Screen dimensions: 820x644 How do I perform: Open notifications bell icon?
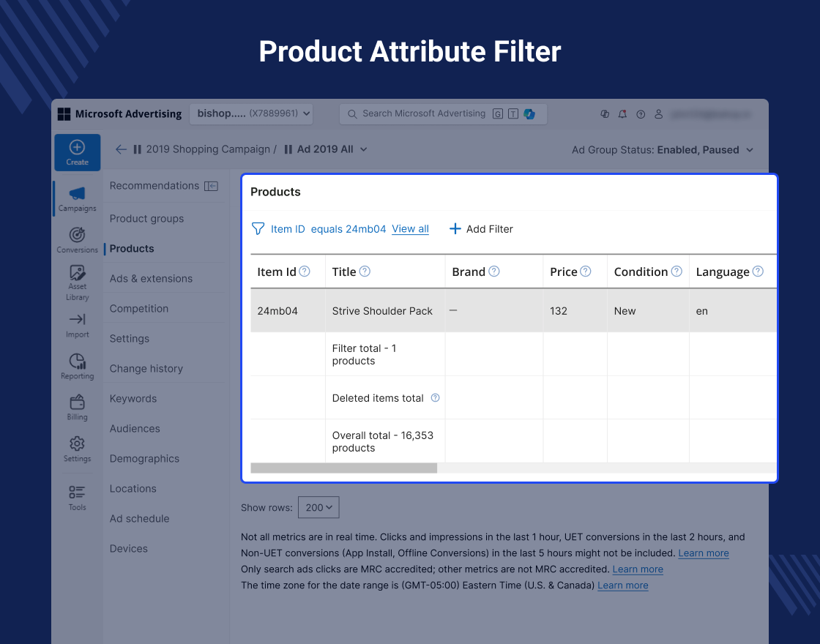622,114
